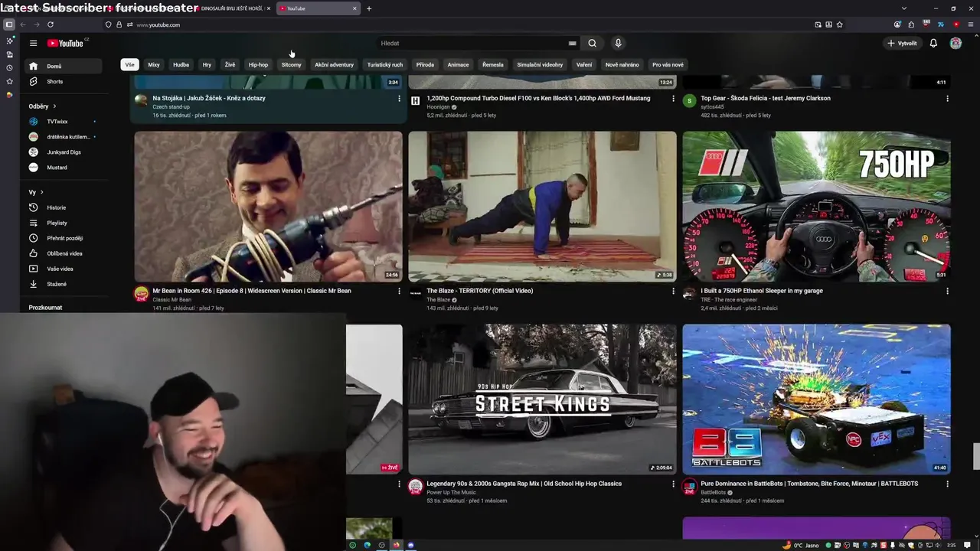Bookmark this page with star icon
Image resolution: width=980 pixels, height=551 pixels.
(x=840, y=24)
